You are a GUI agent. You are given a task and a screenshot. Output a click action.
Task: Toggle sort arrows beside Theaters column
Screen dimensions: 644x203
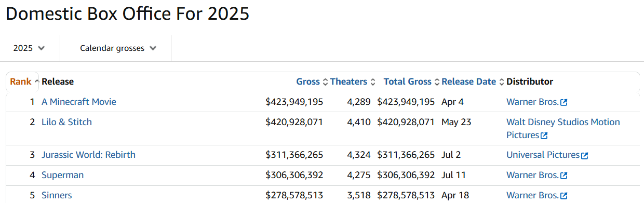coord(372,82)
